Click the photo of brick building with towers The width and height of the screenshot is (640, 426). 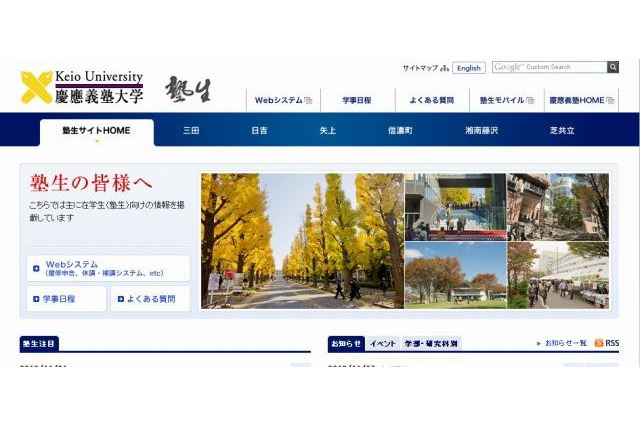point(558,207)
